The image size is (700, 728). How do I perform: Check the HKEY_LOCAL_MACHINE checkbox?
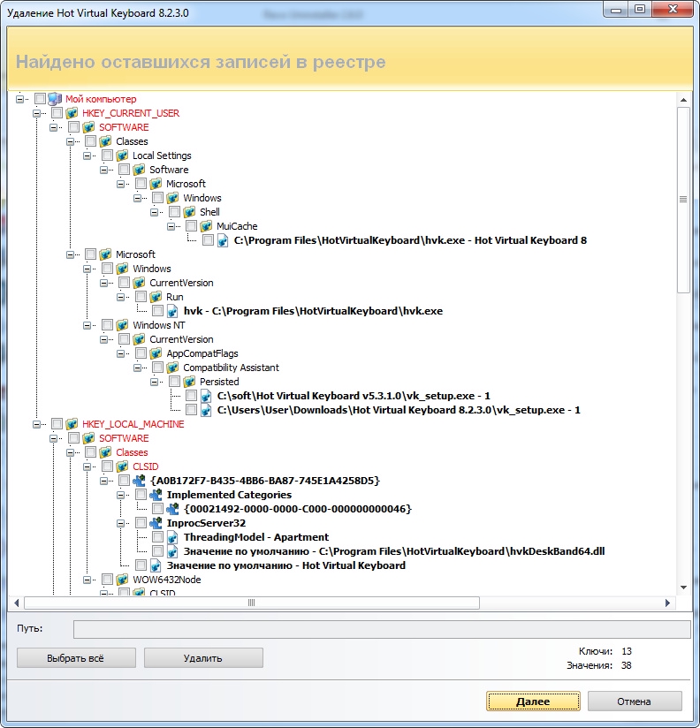[x=57, y=424]
